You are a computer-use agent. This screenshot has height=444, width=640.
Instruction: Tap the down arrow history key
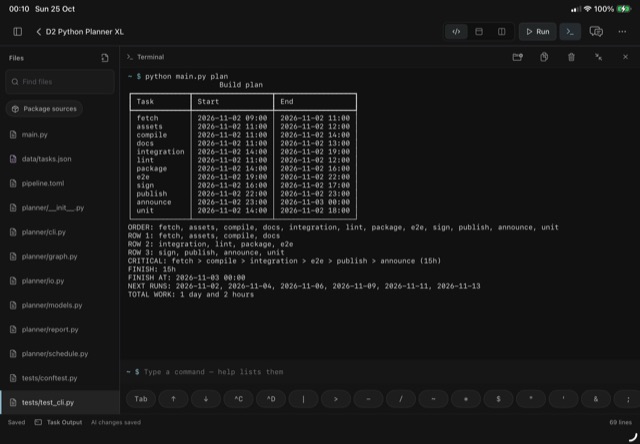(206, 399)
